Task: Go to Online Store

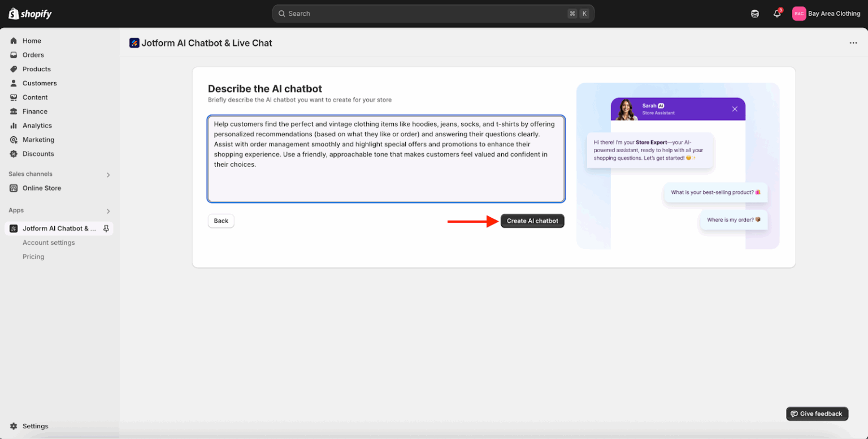Action: tap(42, 188)
